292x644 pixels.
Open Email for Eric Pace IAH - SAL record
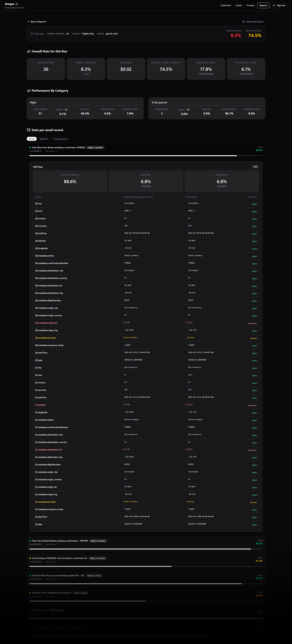pyautogui.click(x=50, y=579)
